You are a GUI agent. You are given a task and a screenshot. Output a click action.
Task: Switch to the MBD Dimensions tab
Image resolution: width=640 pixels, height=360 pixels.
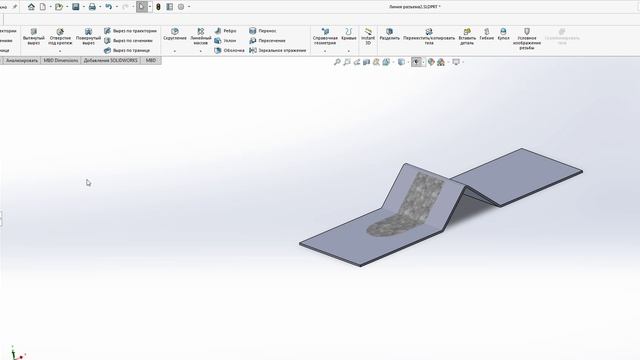[x=60, y=60]
